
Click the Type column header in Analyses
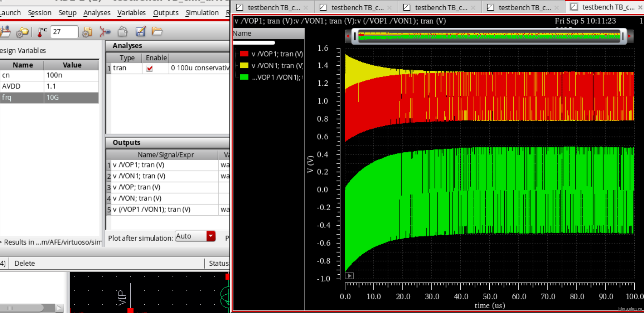(127, 58)
